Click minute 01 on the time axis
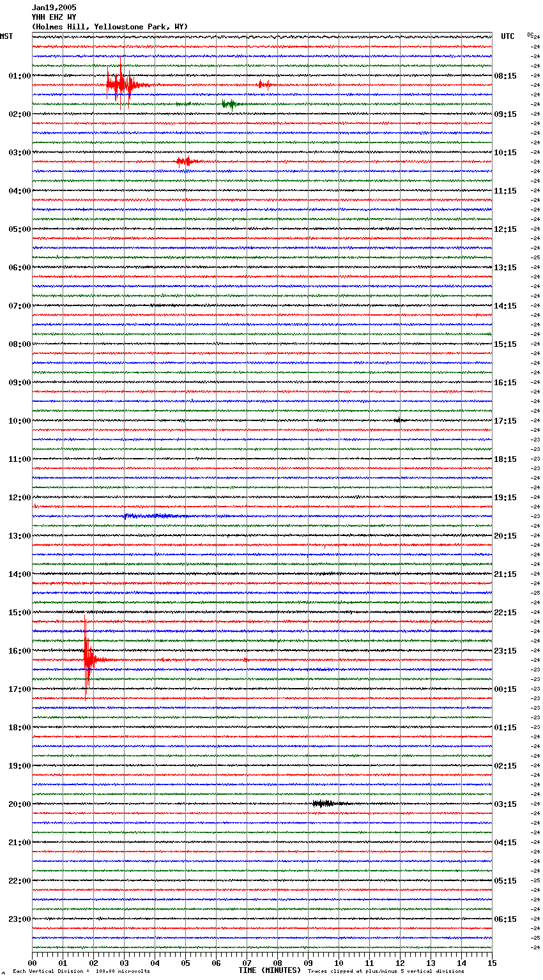This screenshot has width=543, height=980. tap(63, 963)
